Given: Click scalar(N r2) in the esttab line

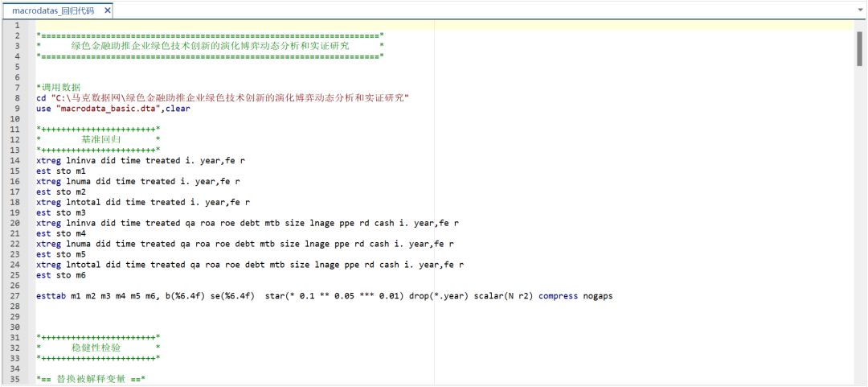Looking at the screenshot, I should click(x=504, y=296).
